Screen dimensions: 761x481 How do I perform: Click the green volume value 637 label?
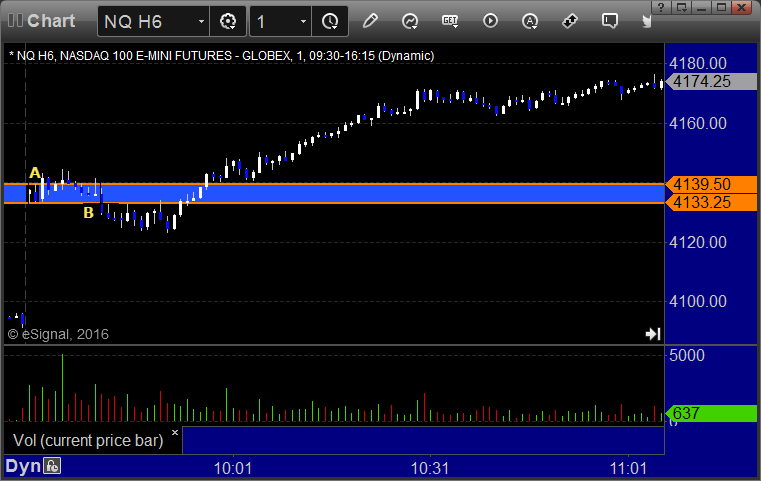click(x=711, y=414)
